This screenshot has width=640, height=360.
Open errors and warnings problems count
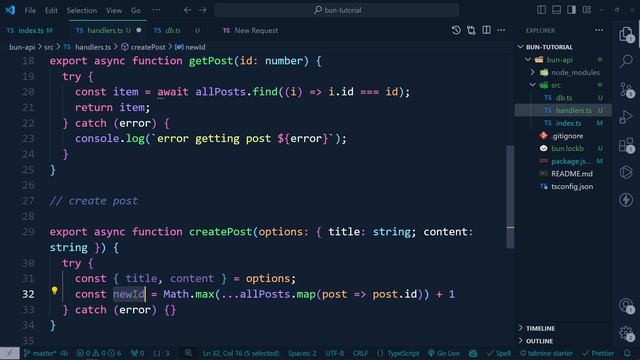click(x=98, y=353)
